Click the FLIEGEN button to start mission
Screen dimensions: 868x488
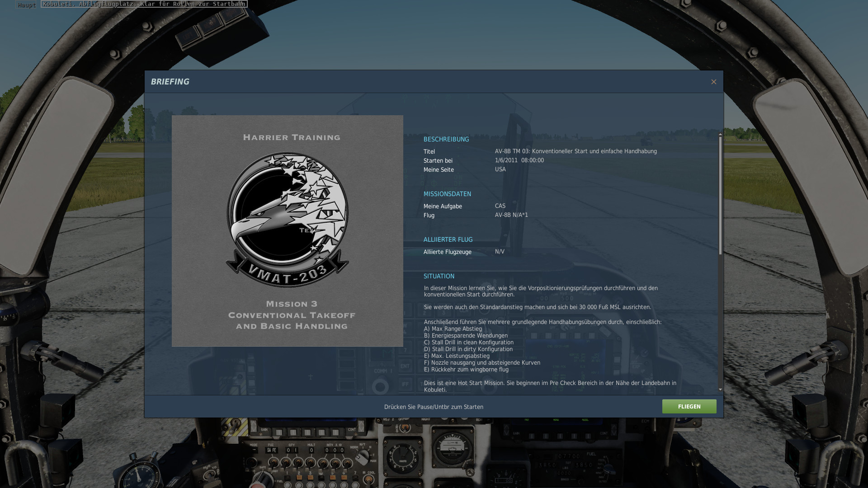(689, 406)
